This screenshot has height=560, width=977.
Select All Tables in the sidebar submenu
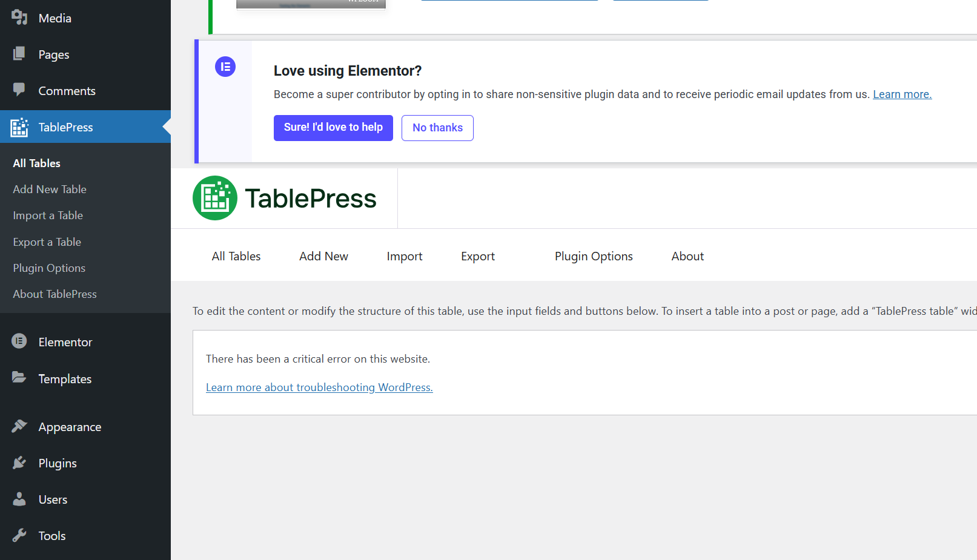[x=37, y=163]
